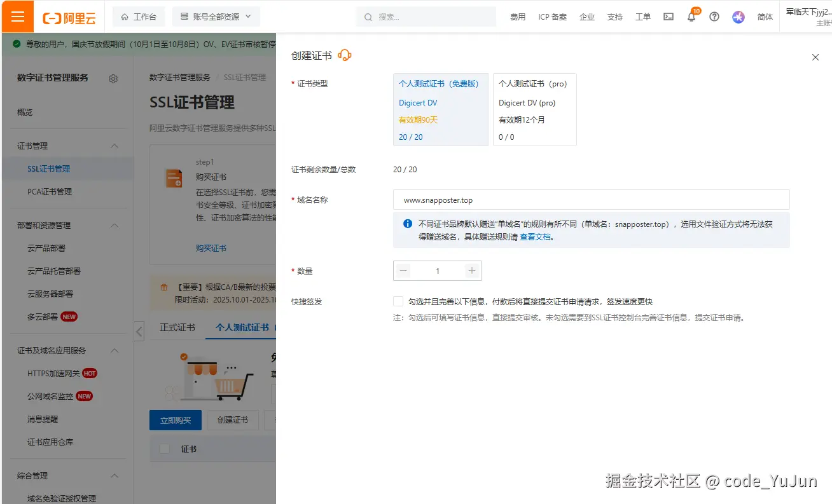Decrease quantity with the minus button
The width and height of the screenshot is (832, 504).
(403, 271)
